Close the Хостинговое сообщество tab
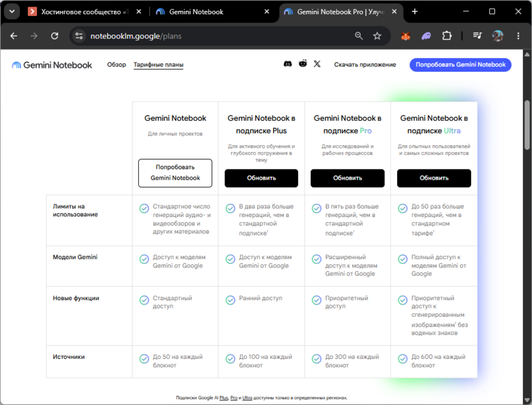 pyautogui.click(x=139, y=12)
